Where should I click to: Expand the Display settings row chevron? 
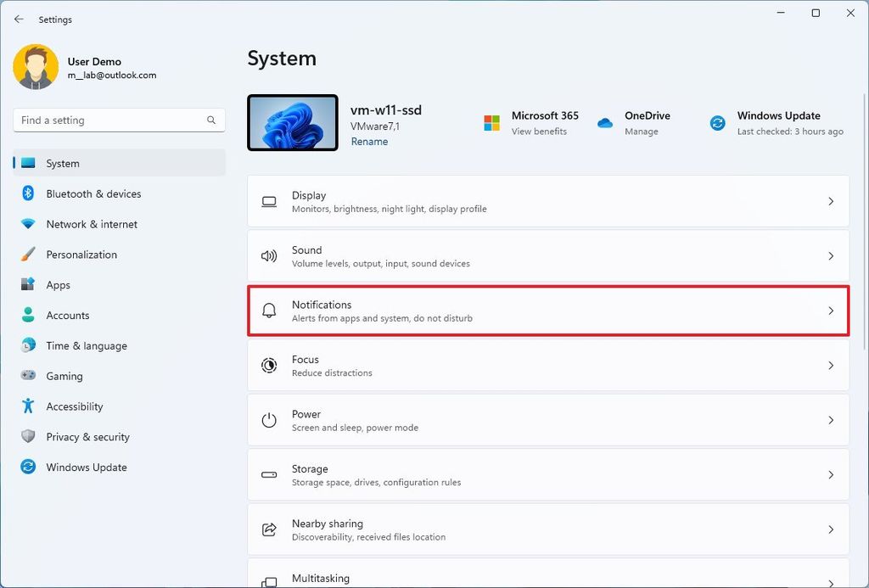tap(831, 201)
